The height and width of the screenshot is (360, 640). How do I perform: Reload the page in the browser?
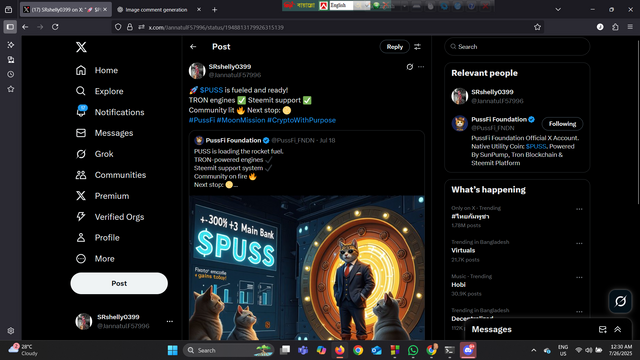click(55, 27)
